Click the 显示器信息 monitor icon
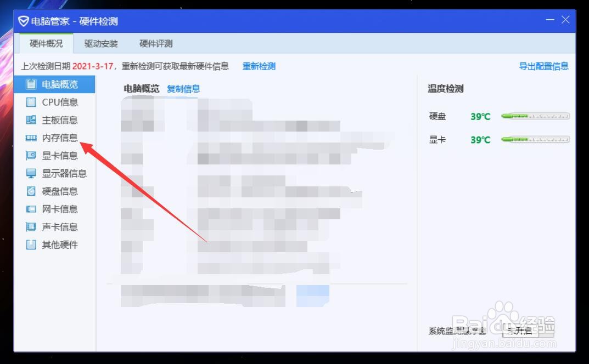Image resolution: width=589 pixels, height=364 pixels. (31, 173)
